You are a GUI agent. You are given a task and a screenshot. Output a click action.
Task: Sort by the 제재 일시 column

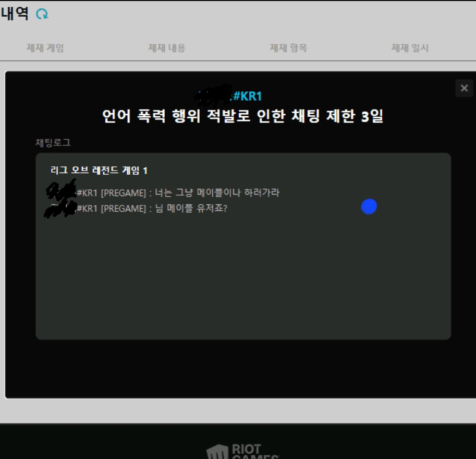pyautogui.click(x=410, y=48)
